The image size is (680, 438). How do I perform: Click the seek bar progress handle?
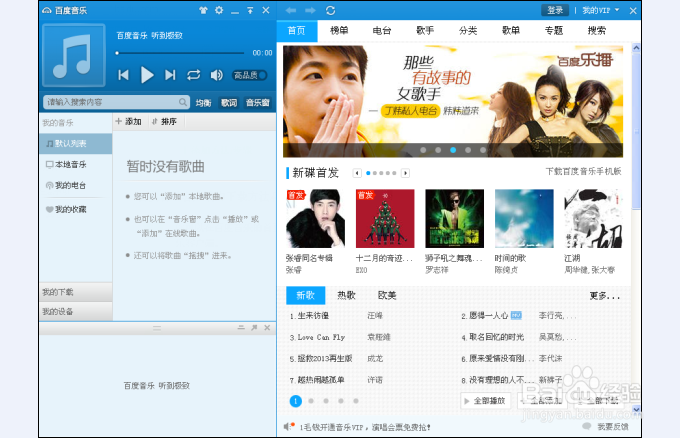117,53
